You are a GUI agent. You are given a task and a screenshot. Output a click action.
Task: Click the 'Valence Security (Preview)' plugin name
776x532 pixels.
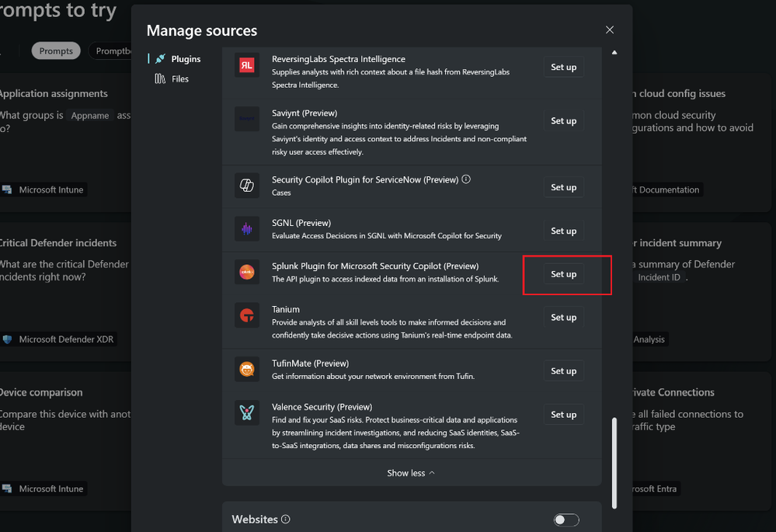coord(322,407)
